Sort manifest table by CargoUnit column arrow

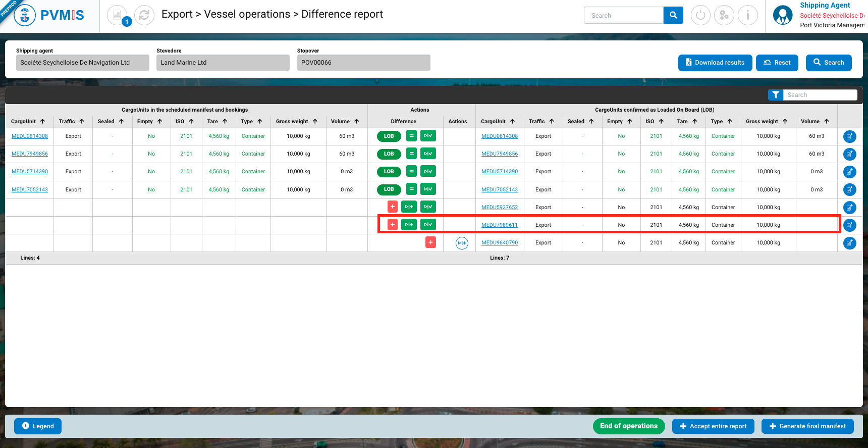point(42,121)
